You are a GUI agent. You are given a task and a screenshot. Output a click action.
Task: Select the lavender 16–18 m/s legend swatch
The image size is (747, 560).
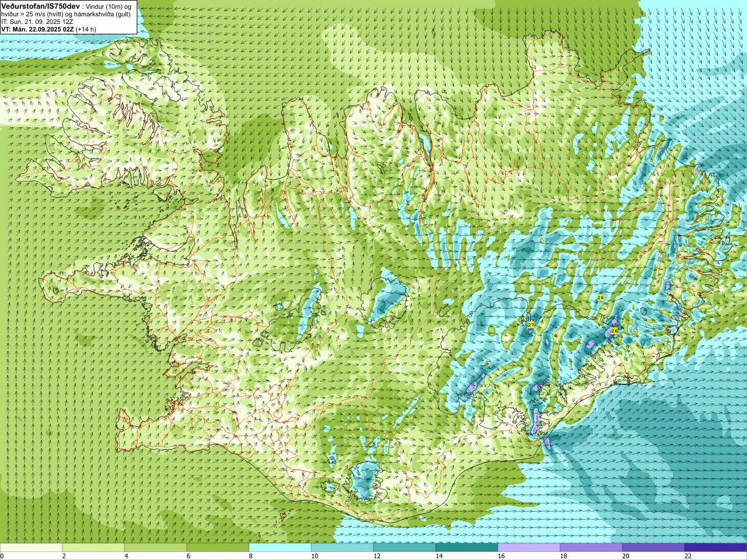pyautogui.click(x=529, y=548)
